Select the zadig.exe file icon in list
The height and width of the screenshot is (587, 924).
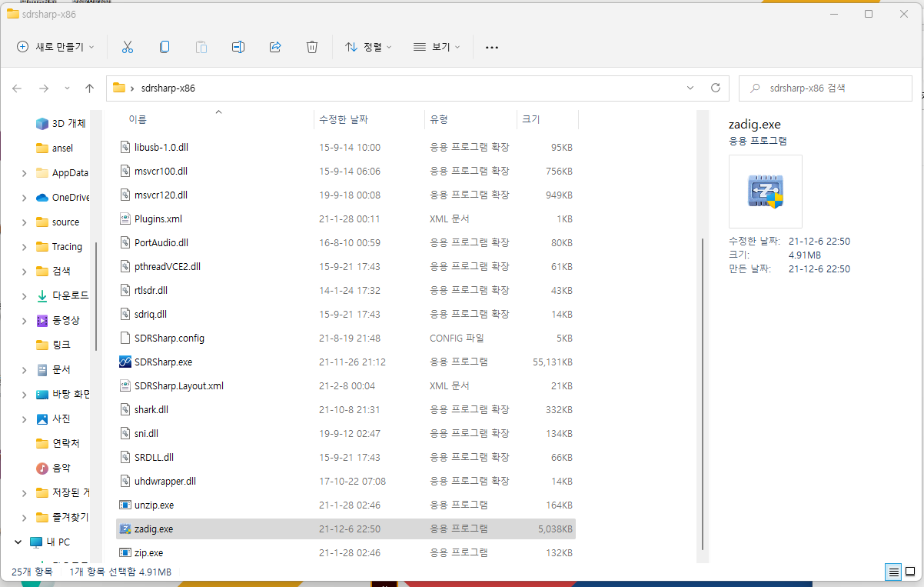coord(126,529)
